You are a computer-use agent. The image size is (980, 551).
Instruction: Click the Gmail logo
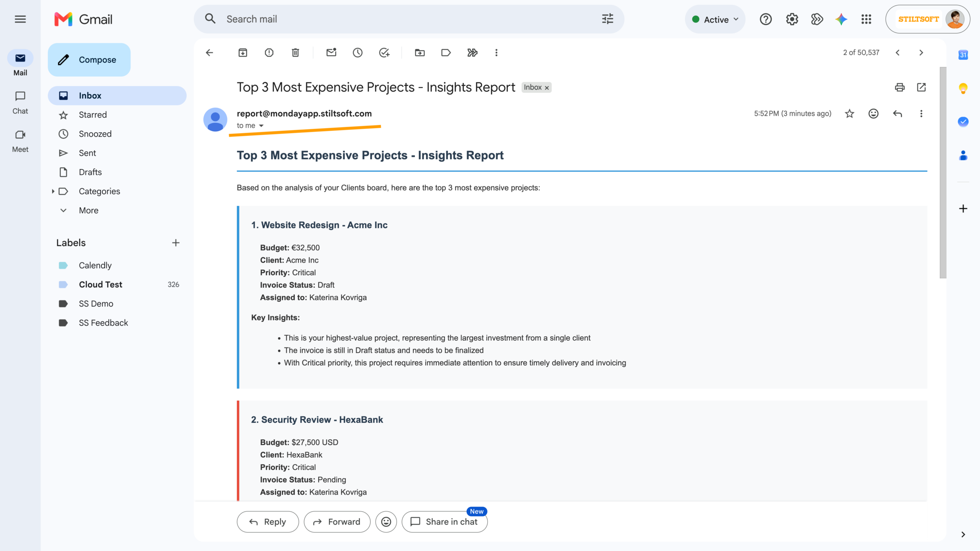pos(83,19)
